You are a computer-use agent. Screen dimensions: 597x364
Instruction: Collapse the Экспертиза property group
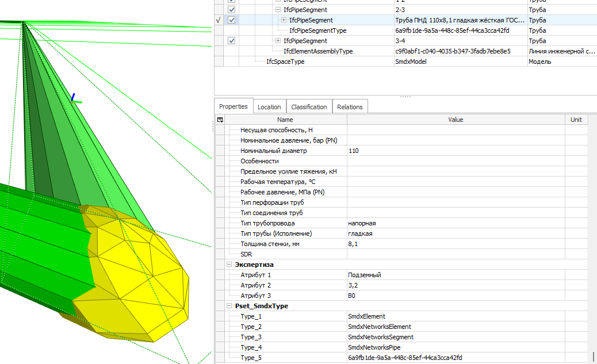229,265
